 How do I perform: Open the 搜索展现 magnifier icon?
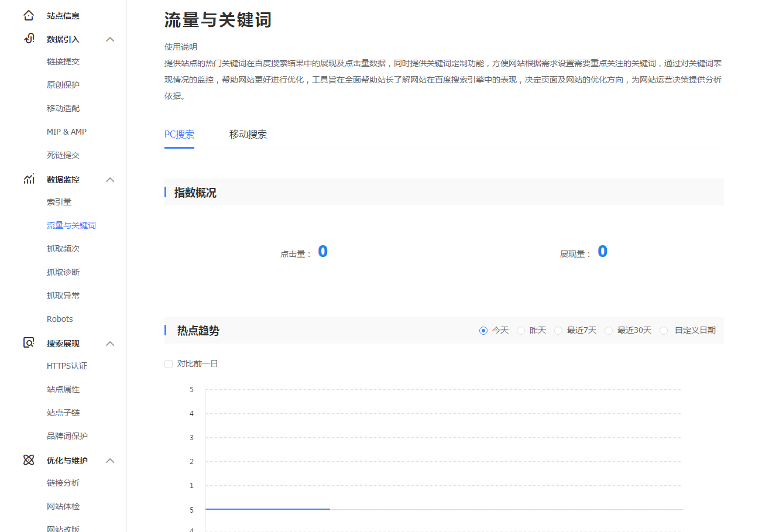coord(29,342)
